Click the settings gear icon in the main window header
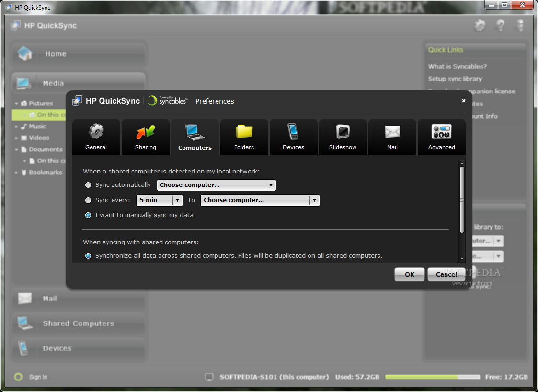Image resolution: width=538 pixels, height=392 pixels. point(480,25)
